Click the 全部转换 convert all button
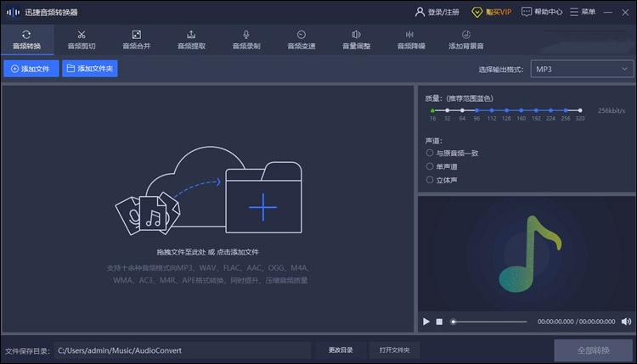The height and width of the screenshot is (364, 637). click(593, 350)
